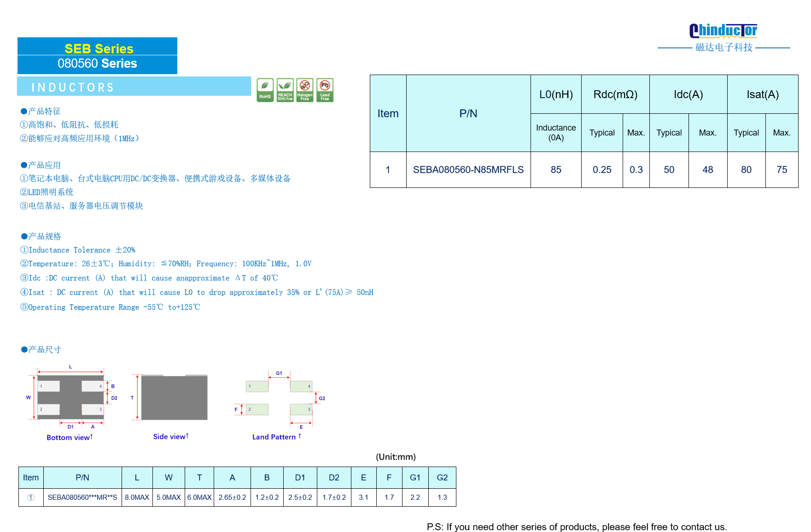The width and height of the screenshot is (811, 532).
Task: Click the contact us note at bottom
Action: pyautogui.click(x=577, y=527)
